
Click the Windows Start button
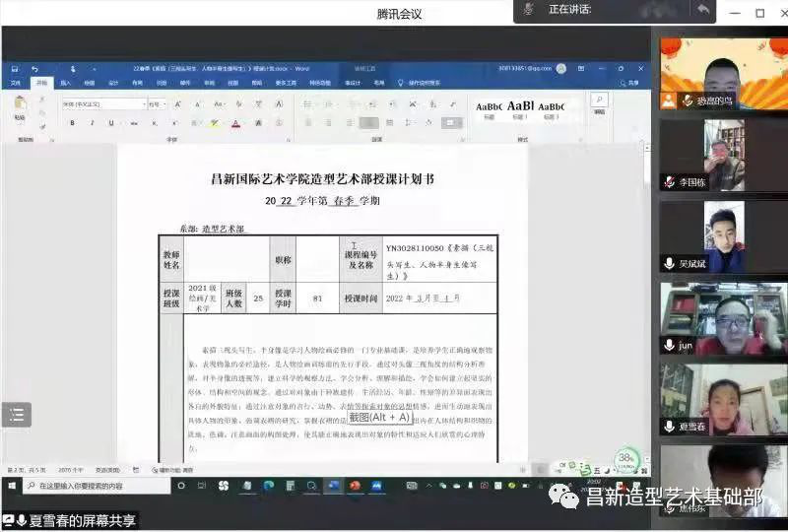click(13, 486)
